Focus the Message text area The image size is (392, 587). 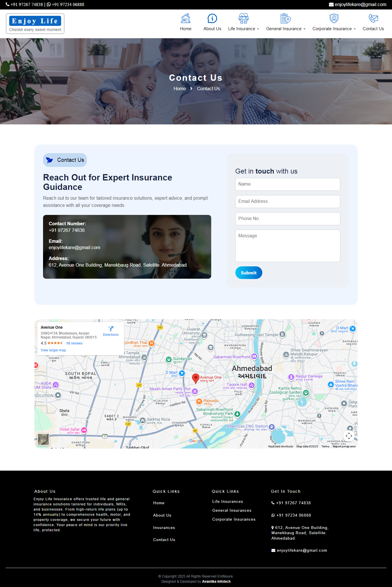click(x=288, y=246)
